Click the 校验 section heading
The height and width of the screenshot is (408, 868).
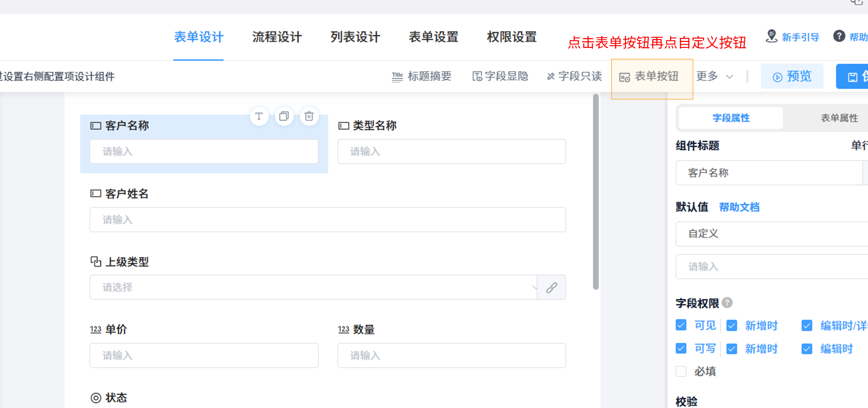pyautogui.click(x=686, y=401)
